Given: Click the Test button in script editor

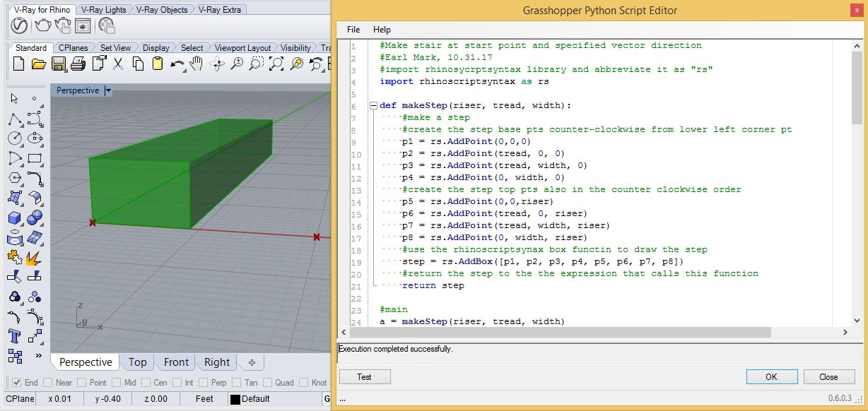Looking at the screenshot, I should pos(365,377).
